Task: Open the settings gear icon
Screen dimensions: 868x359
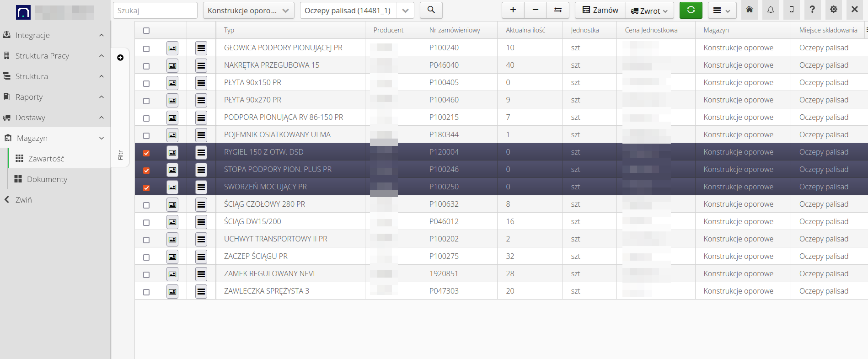Action: [834, 10]
